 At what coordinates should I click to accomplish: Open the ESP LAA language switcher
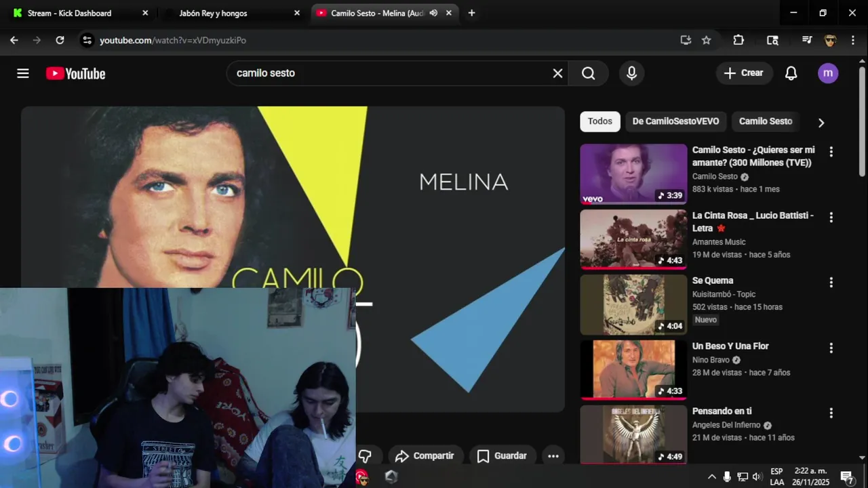tap(777, 476)
